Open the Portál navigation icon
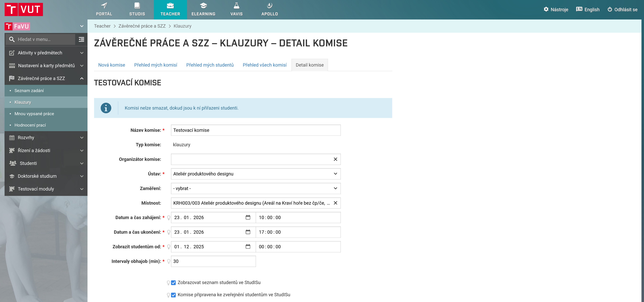Screen dimensions: 644x302 (x=104, y=5)
